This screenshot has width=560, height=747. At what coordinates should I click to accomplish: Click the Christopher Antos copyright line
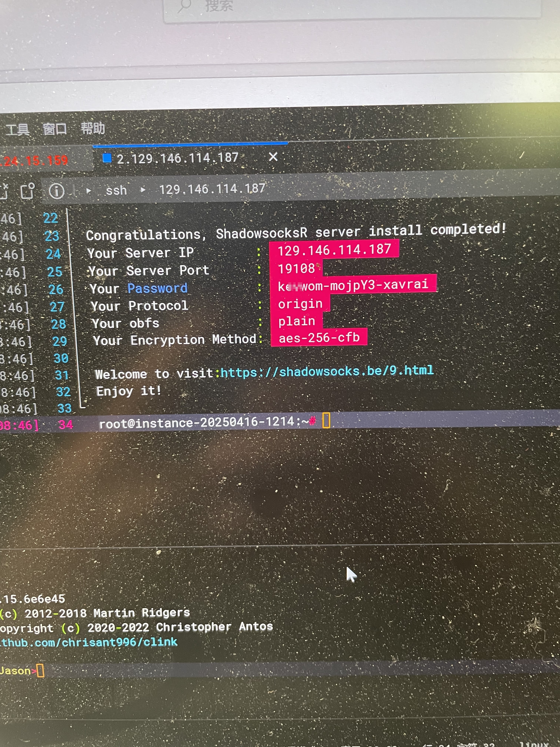(x=136, y=628)
